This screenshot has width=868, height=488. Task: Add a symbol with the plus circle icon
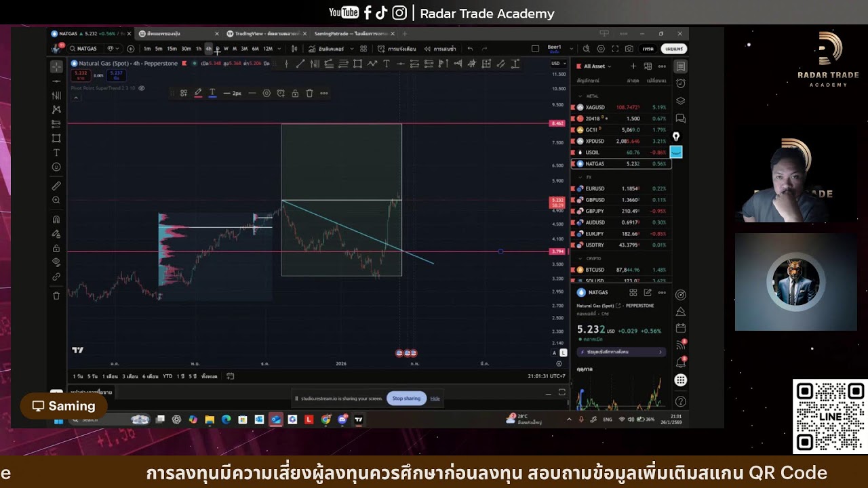tap(131, 49)
